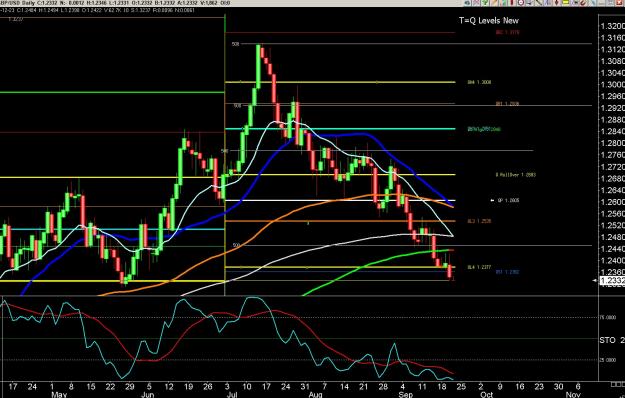The height and width of the screenshot is (398, 625).
Task: Select the diagonal trend line tool
Action: tap(538, 2)
